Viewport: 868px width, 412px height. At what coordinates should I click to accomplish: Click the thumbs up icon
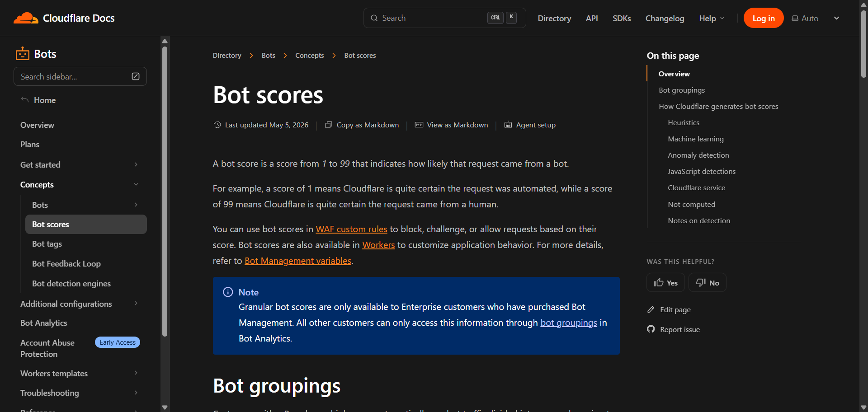click(659, 282)
